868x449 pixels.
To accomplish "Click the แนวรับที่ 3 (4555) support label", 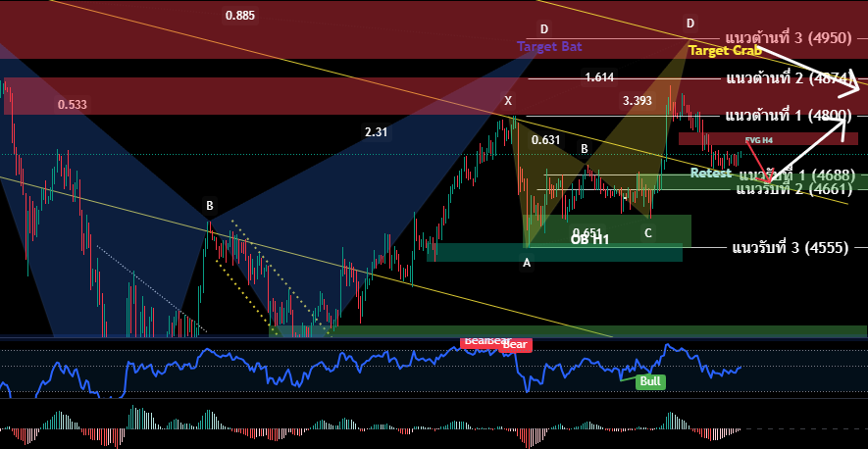I will coord(791,247).
